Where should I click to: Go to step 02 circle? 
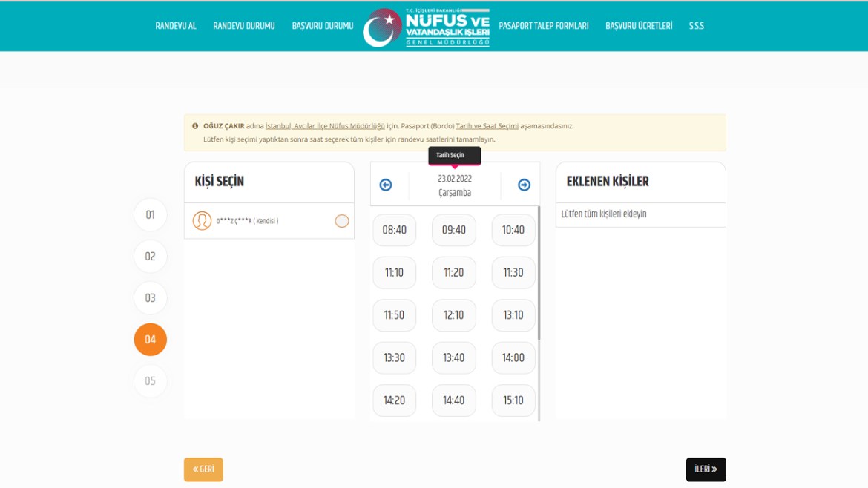[x=151, y=257]
